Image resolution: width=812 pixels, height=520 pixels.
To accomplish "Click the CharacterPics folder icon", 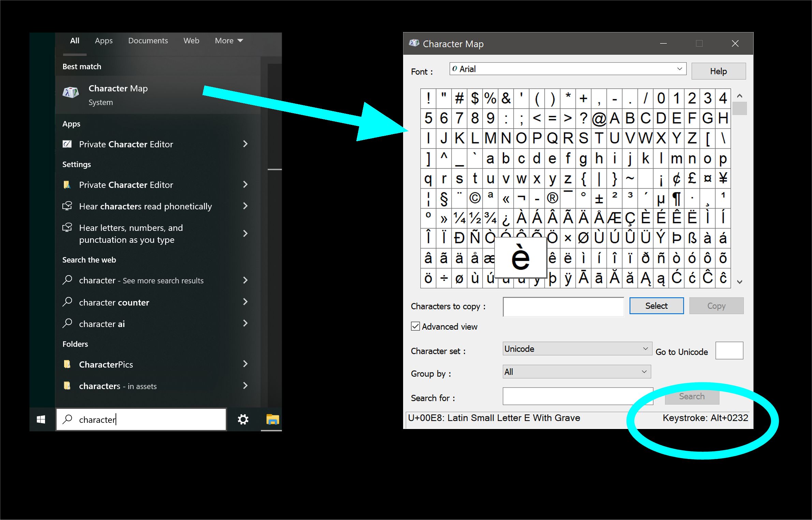I will [68, 364].
